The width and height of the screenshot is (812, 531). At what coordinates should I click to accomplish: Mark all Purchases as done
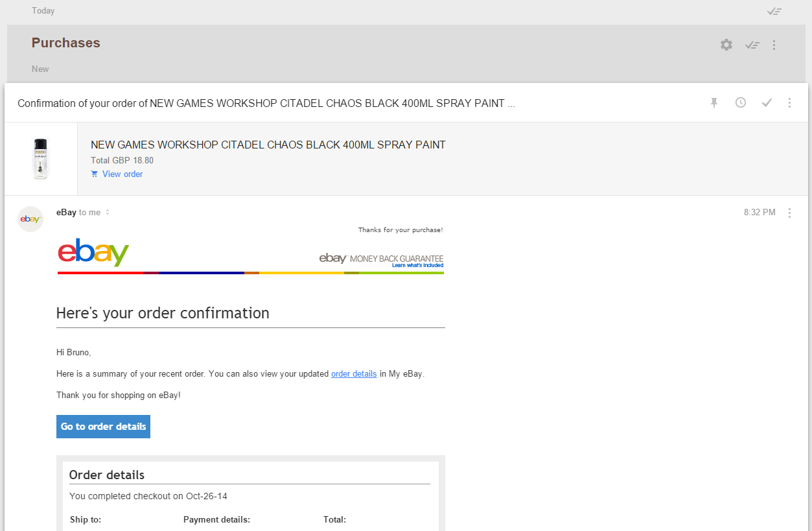[x=752, y=45]
